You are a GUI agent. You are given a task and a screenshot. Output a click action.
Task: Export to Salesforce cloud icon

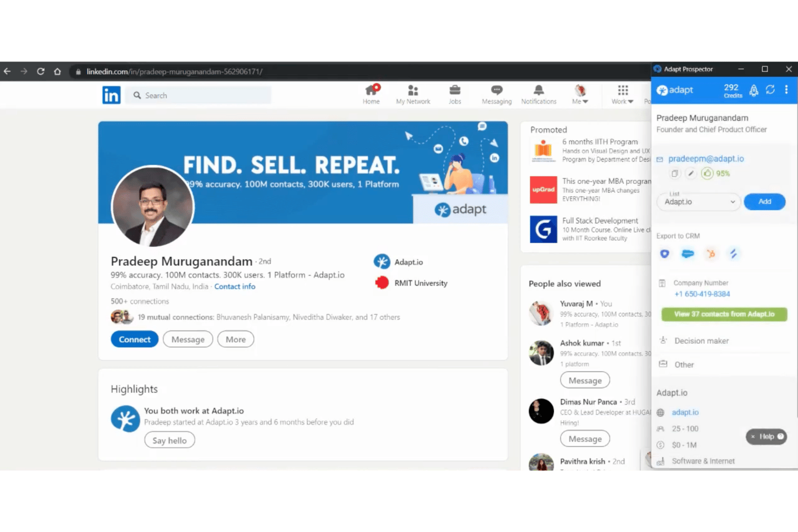687,254
